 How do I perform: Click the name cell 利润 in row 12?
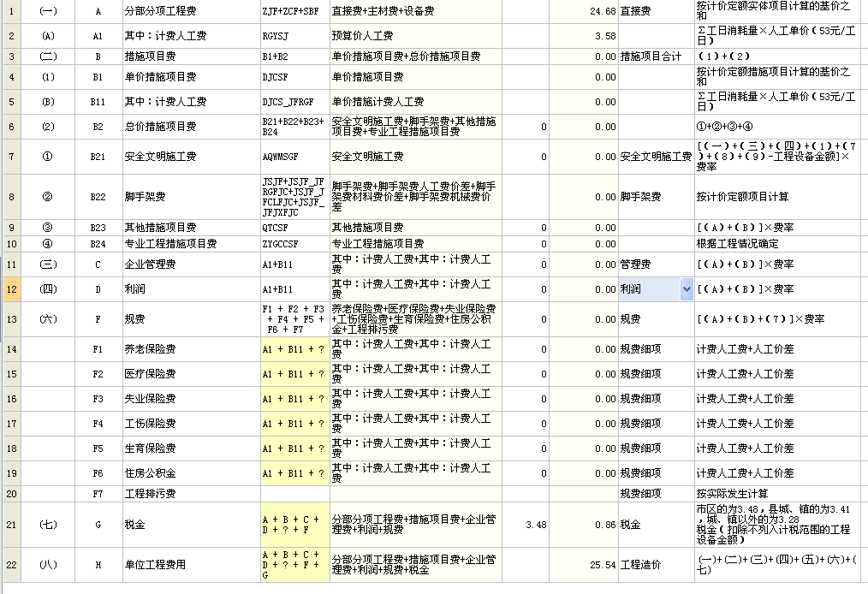click(x=192, y=289)
